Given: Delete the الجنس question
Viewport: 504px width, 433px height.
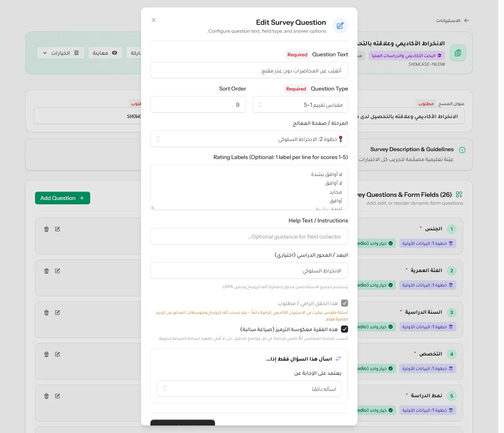Looking at the screenshot, I should coord(46,229).
